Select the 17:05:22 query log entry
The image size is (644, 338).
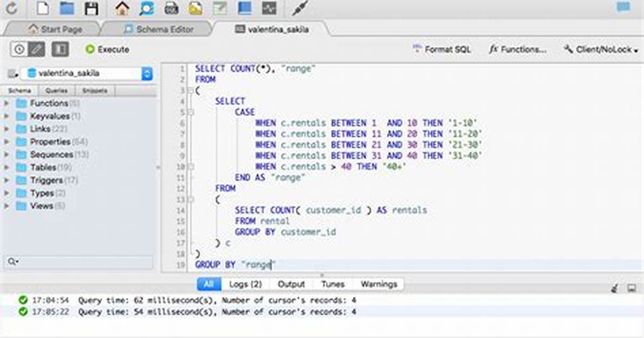click(x=322, y=312)
